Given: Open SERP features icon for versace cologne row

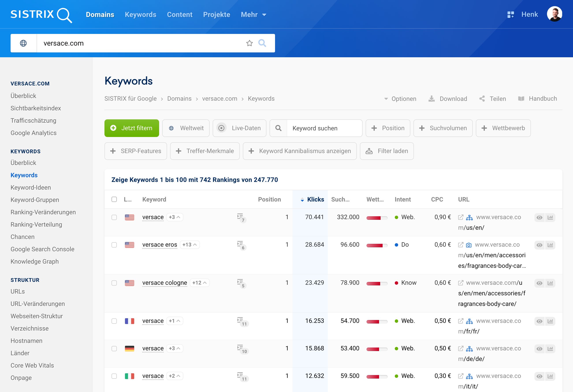Looking at the screenshot, I should [x=241, y=283].
